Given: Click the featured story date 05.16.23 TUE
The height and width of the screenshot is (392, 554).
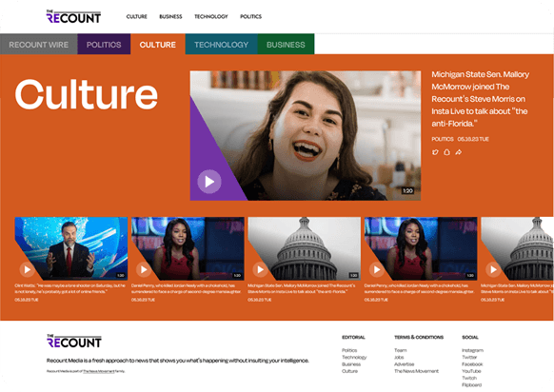Looking at the screenshot, I should 473,139.
